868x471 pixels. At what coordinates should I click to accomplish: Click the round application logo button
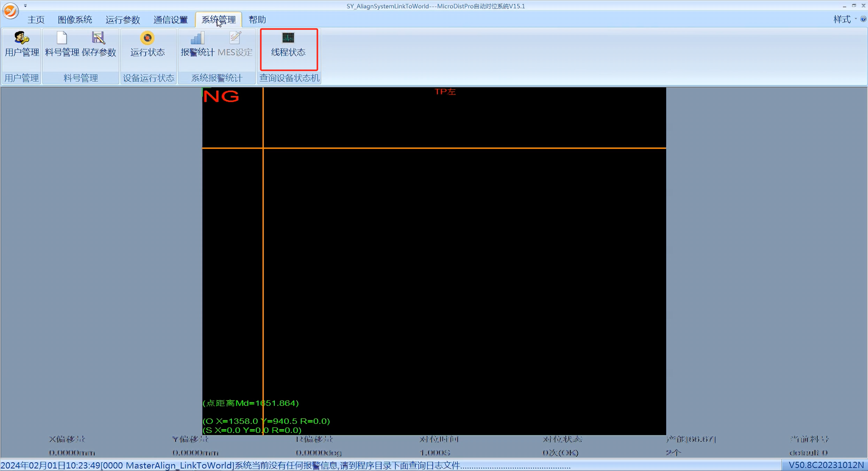[10, 10]
